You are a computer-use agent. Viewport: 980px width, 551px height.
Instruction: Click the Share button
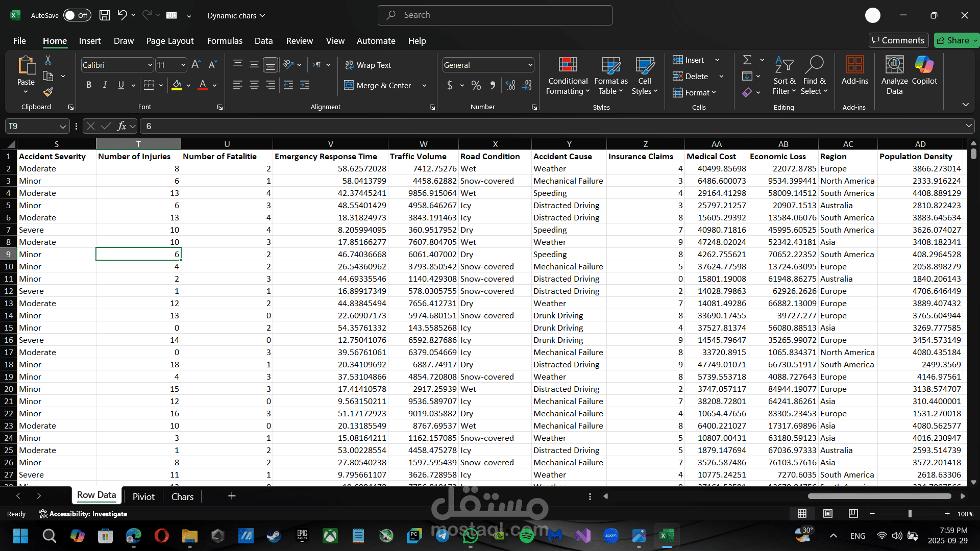tap(953, 40)
